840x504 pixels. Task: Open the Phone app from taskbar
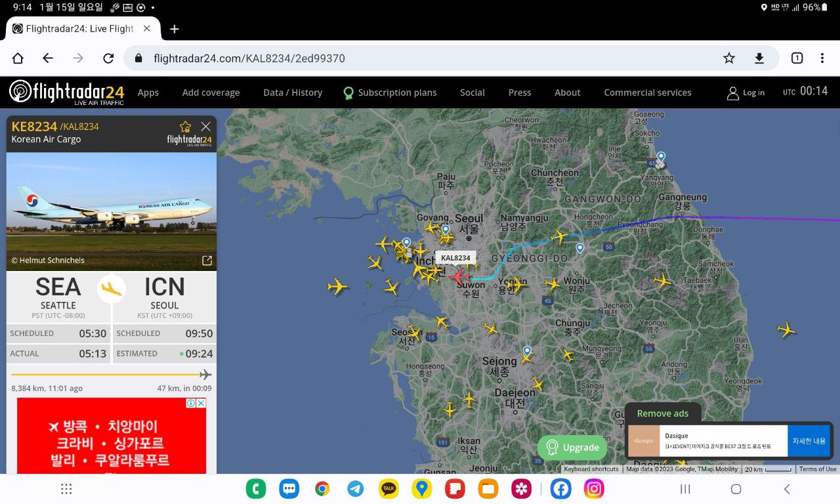point(256,489)
